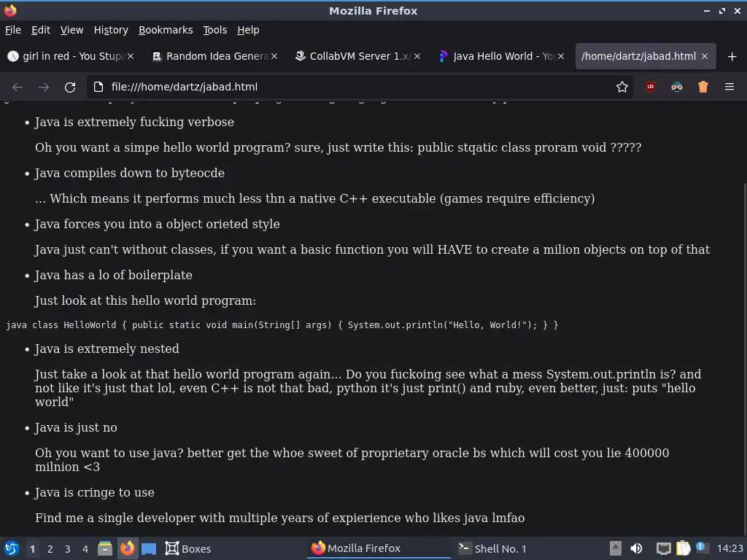Close the jabad.html tab
This screenshot has width=747, height=560.
(705, 56)
